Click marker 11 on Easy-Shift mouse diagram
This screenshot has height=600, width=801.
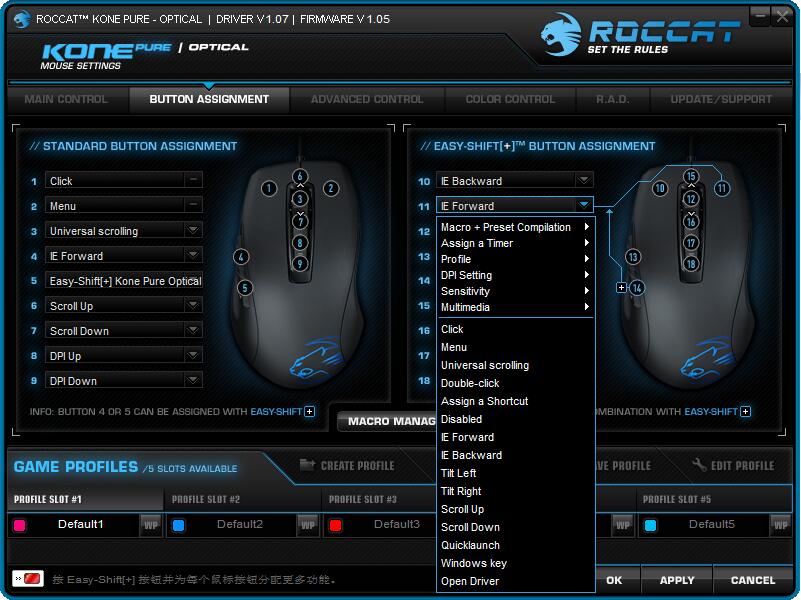(x=722, y=188)
